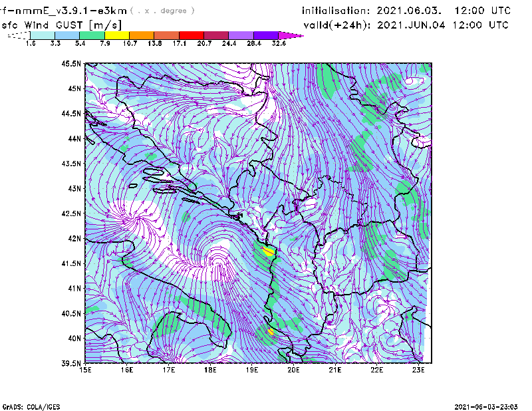
Task: Click the legend value 13.8
Action: 155,43
